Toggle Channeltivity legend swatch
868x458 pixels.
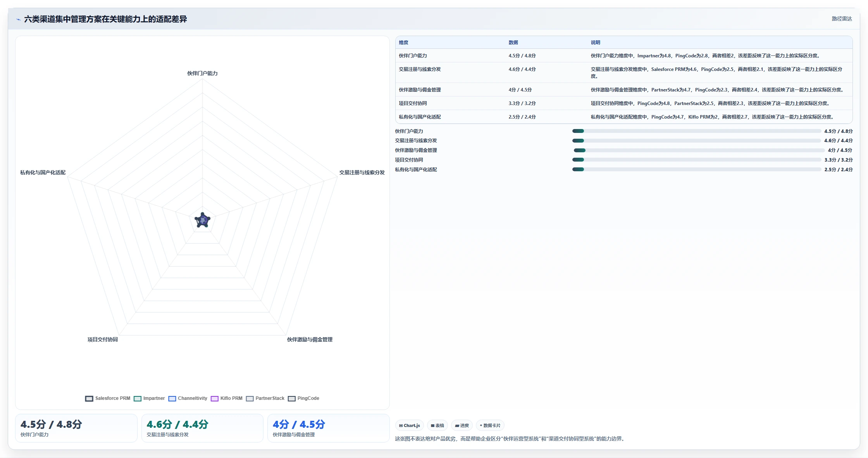click(172, 398)
